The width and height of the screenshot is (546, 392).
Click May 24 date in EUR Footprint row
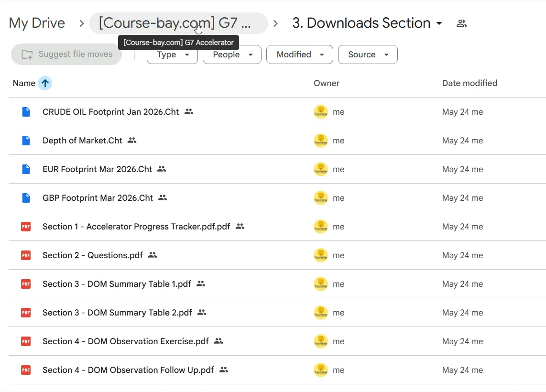pos(462,169)
